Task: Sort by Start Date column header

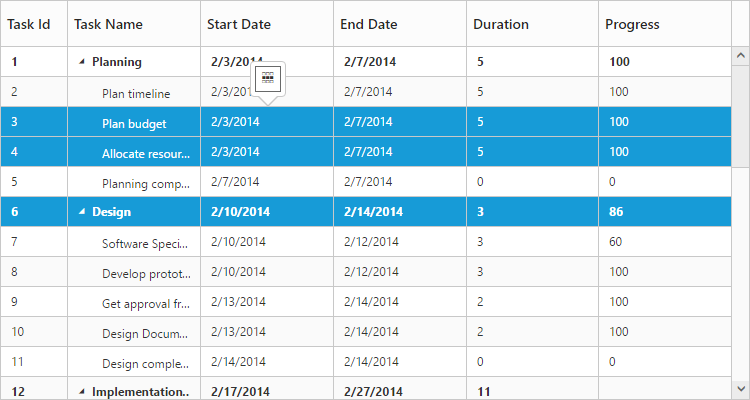Action: 239,24
